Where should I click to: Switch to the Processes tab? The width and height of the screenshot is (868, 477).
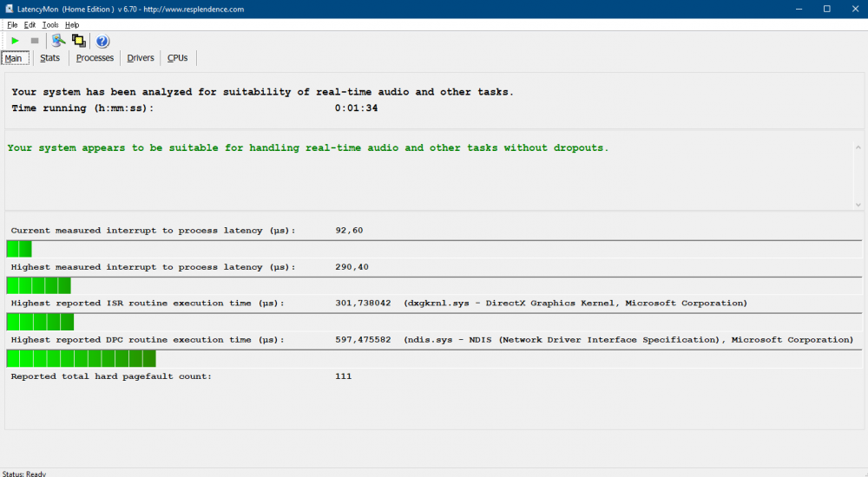[95, 58]
